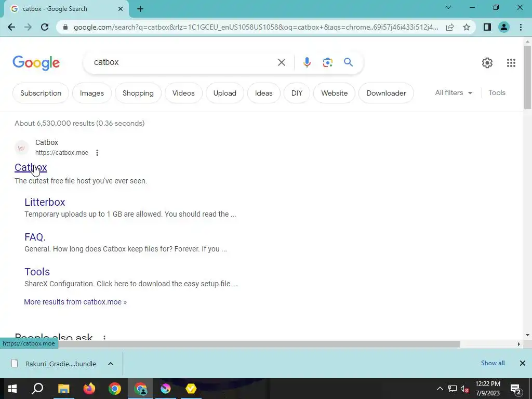Switch to Videos results
The width and height of the screenshot is (532, 399).
183,93
